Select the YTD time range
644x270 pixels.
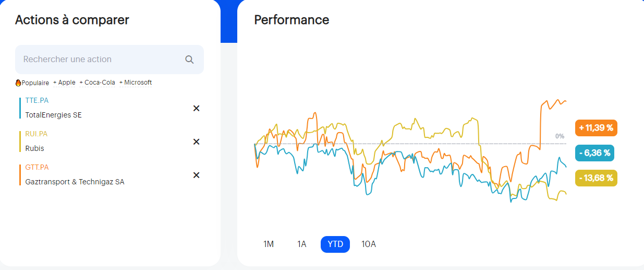pos(335,244)
